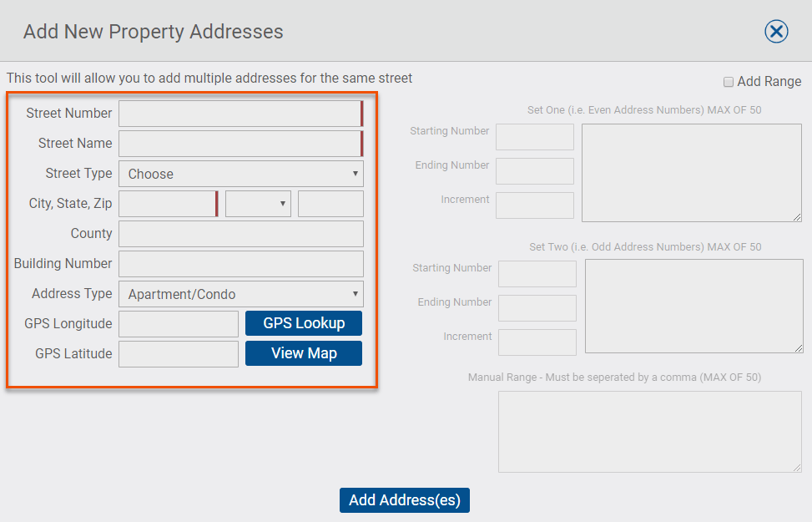Open the State dropdown

pos(258,203)
